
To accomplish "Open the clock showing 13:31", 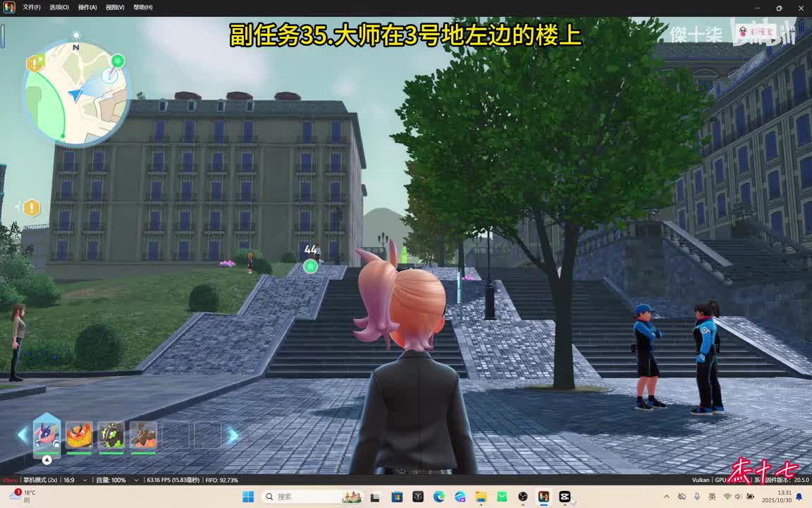I will (777, 496).
